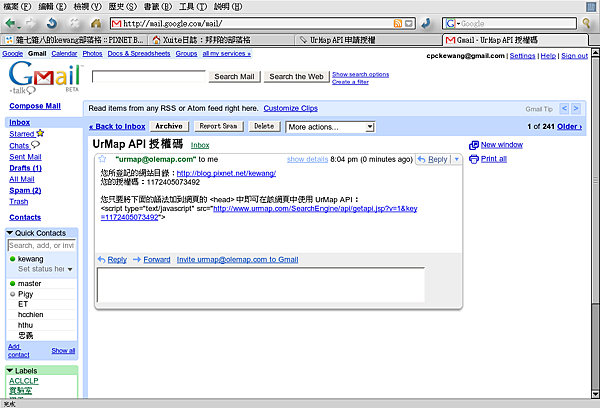Click the browser Forward arrow
600x408 pixels.
(30, 24)
